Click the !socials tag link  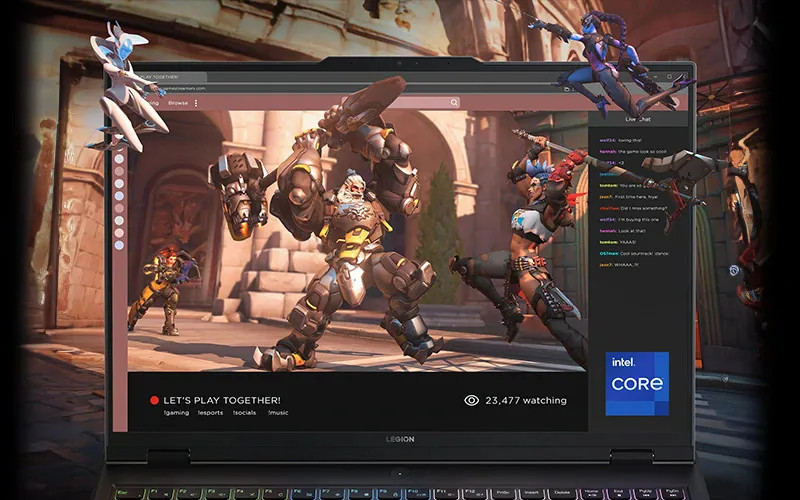click(x=245, y=412)
